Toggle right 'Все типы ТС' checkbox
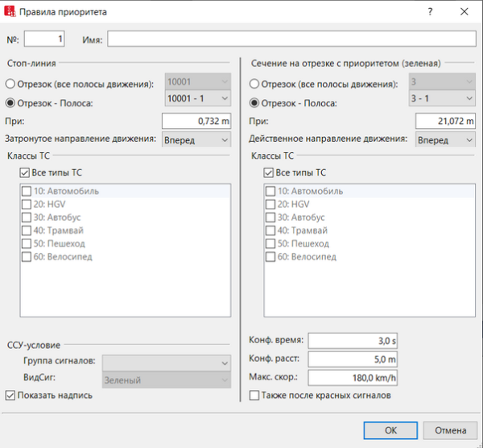The width and height of the screenshot is (483, 448). 269,172
